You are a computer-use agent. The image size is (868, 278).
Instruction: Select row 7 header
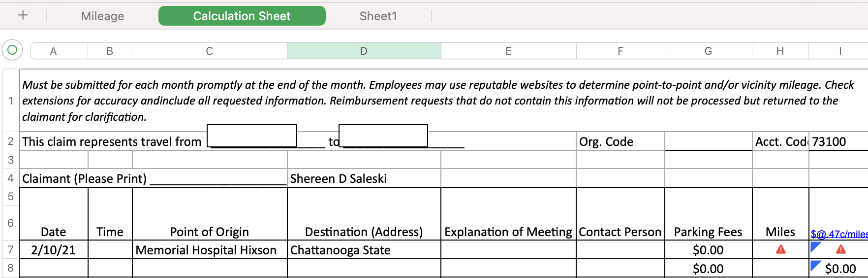pos(10,250)
